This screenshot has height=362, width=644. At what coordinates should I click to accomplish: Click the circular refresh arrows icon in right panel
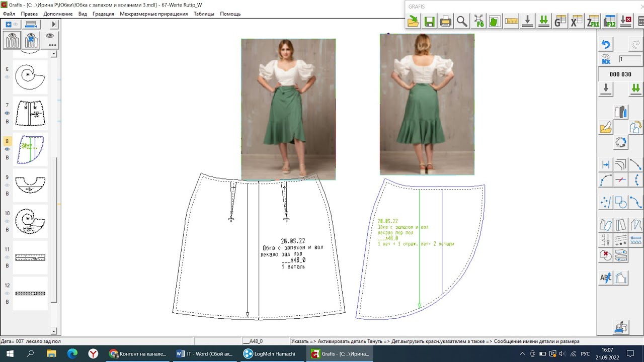click(x=621, y=142)
